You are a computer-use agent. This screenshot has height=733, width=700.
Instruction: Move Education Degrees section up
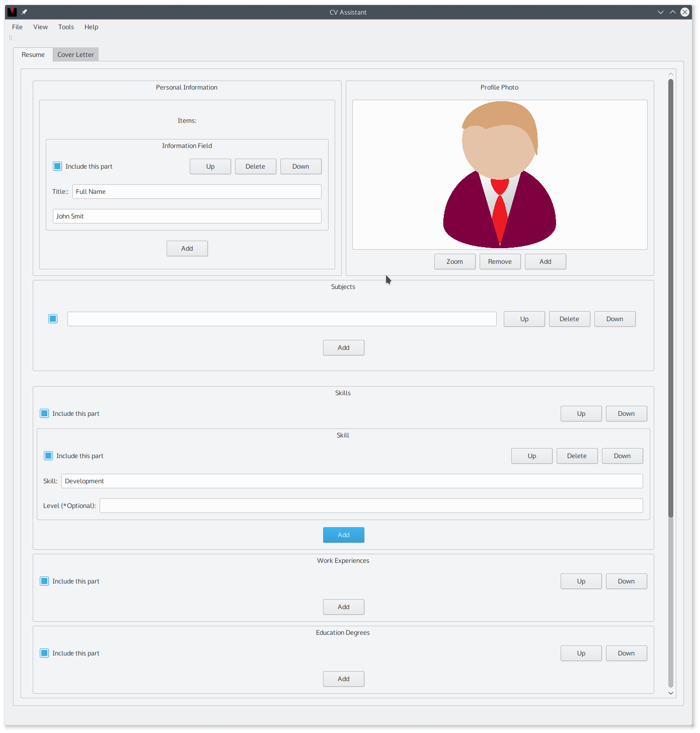(x=581, y=653)
